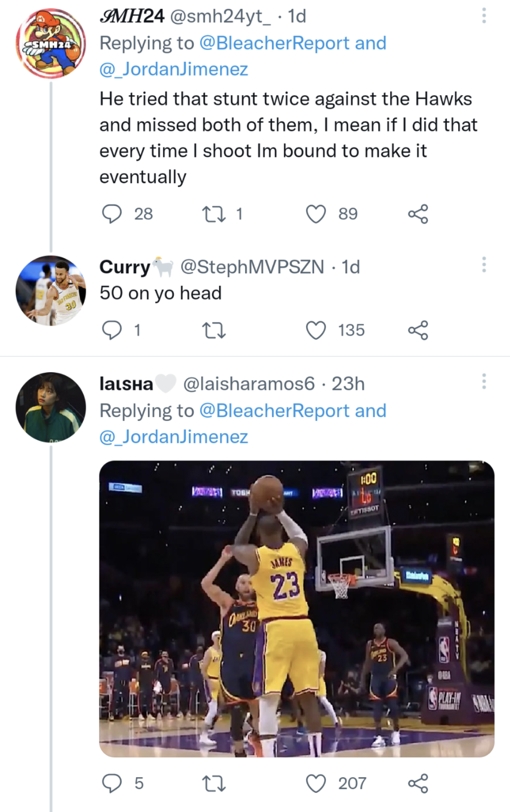
Task: Like the "50 on yo head" tweet
Action: point(316,330)
